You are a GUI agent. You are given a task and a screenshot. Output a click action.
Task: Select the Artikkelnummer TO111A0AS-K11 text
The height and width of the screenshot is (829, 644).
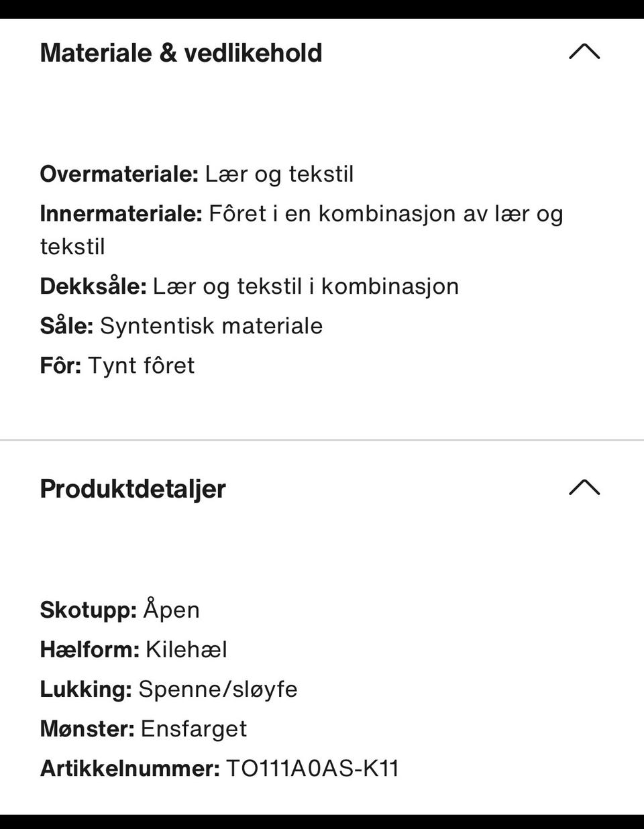click(x=313, y=768)
